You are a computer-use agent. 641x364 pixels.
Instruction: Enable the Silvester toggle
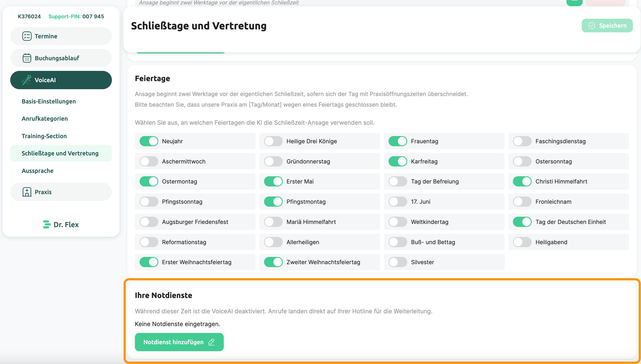click(398, 262)
